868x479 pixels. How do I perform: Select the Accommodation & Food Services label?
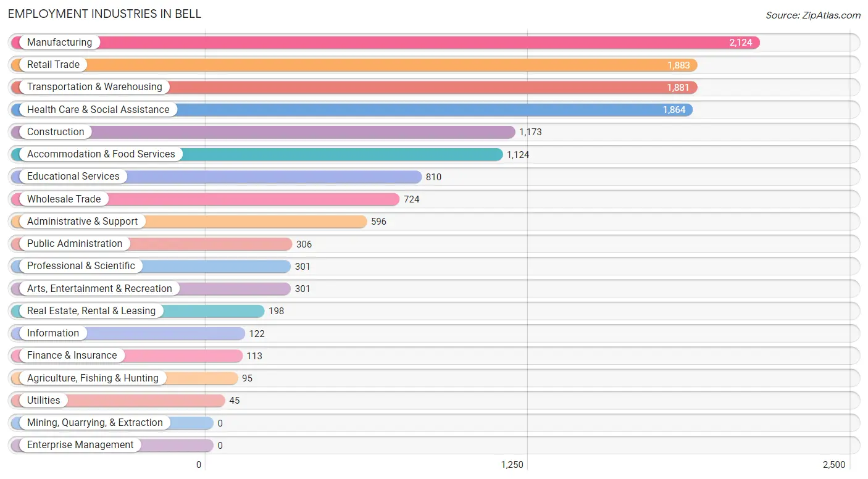(101, 154)
